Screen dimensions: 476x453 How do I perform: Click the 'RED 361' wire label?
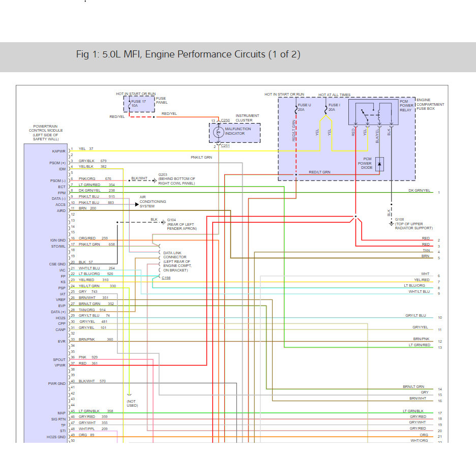click(88, 363)
